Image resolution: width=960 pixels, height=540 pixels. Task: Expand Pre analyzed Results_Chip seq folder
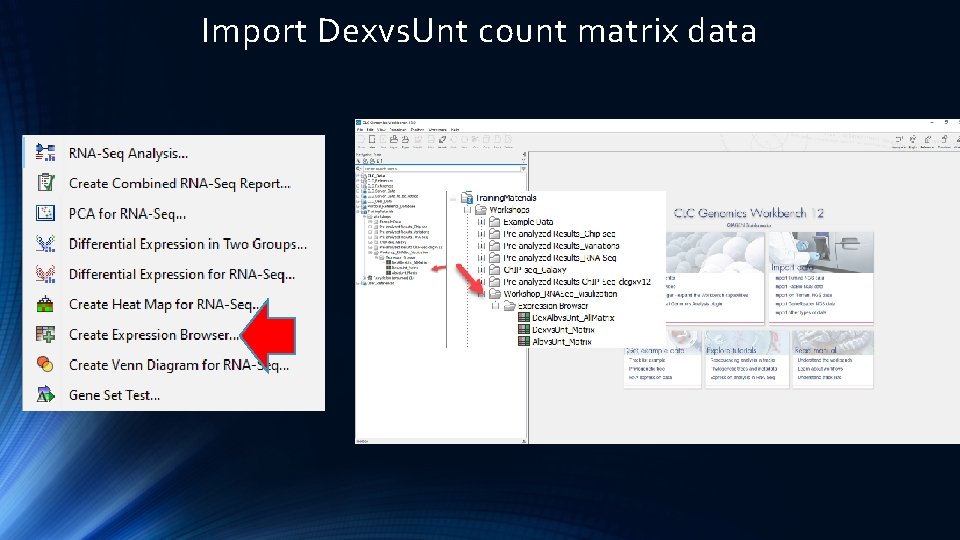pyautogui.click(x=481, y=234)
